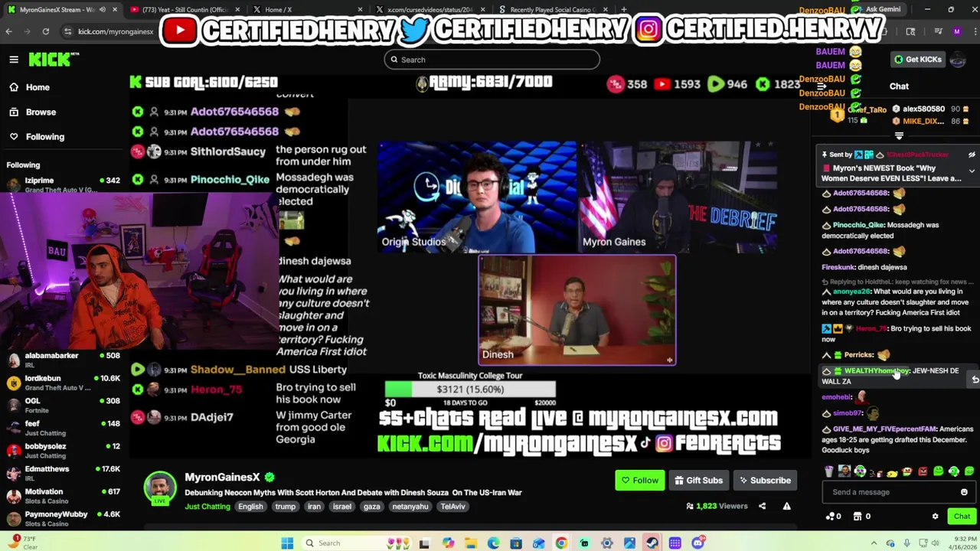Select the trump tag
The width and height of the screenshot is (980, 551).
point(285,507)
